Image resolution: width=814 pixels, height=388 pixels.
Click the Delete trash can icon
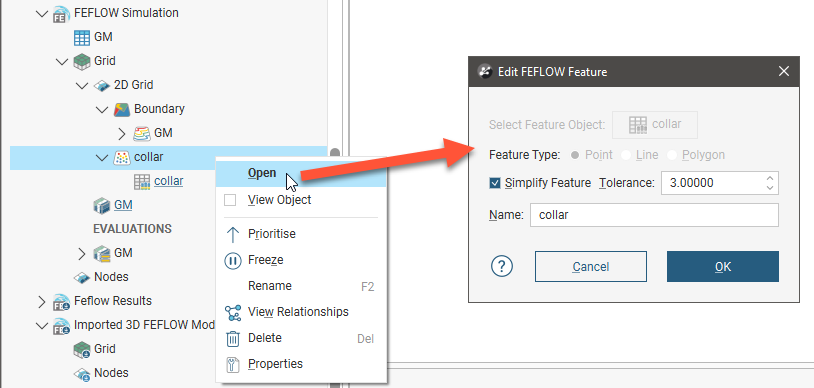(x=233, y=338)
